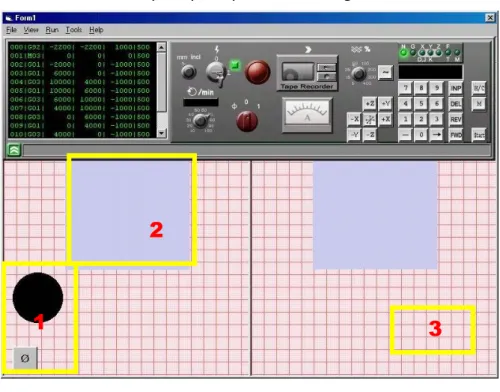The width and height of the screenshot is (500, 392).
Task: Click keypad digit 8
Action: coord(421,88)
